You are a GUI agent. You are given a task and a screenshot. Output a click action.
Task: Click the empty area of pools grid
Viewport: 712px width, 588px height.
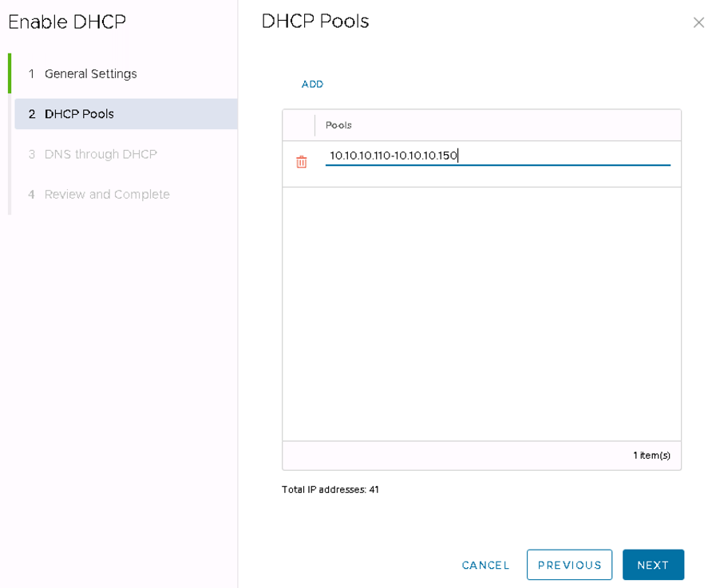coord(481,314)
